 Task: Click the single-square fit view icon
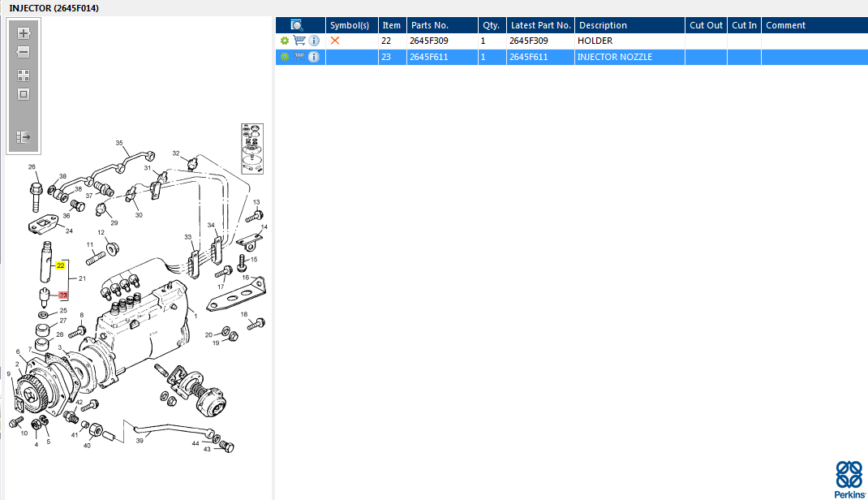click(x=24, y=94)
